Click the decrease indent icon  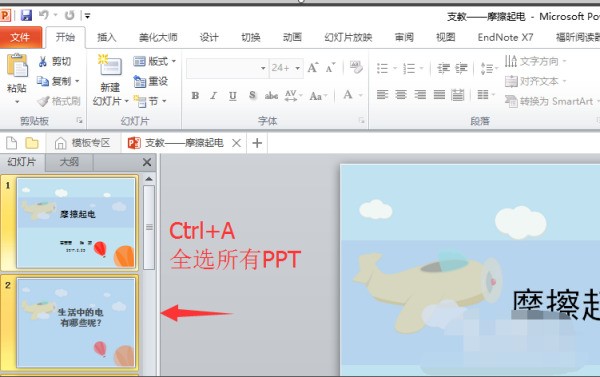coord(443,68)
